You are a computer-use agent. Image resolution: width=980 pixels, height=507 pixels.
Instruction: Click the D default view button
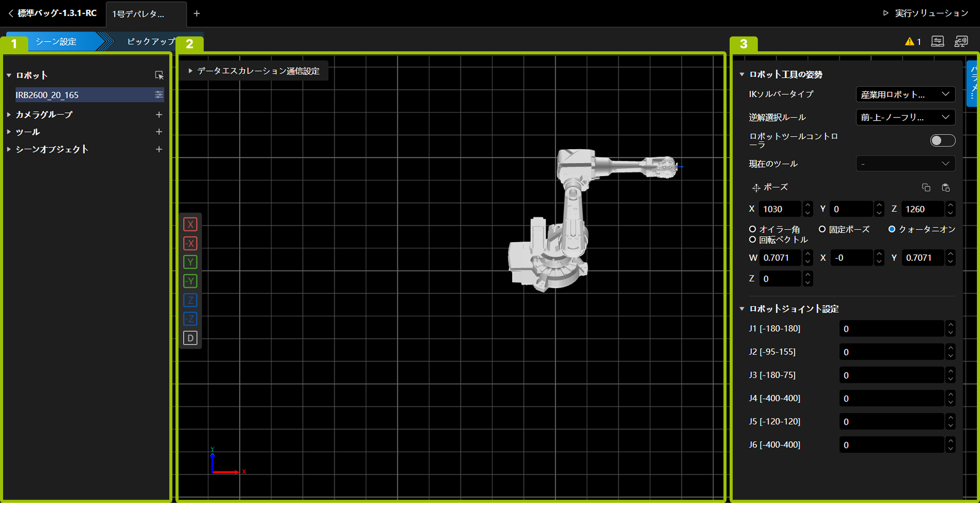[190, 338]
